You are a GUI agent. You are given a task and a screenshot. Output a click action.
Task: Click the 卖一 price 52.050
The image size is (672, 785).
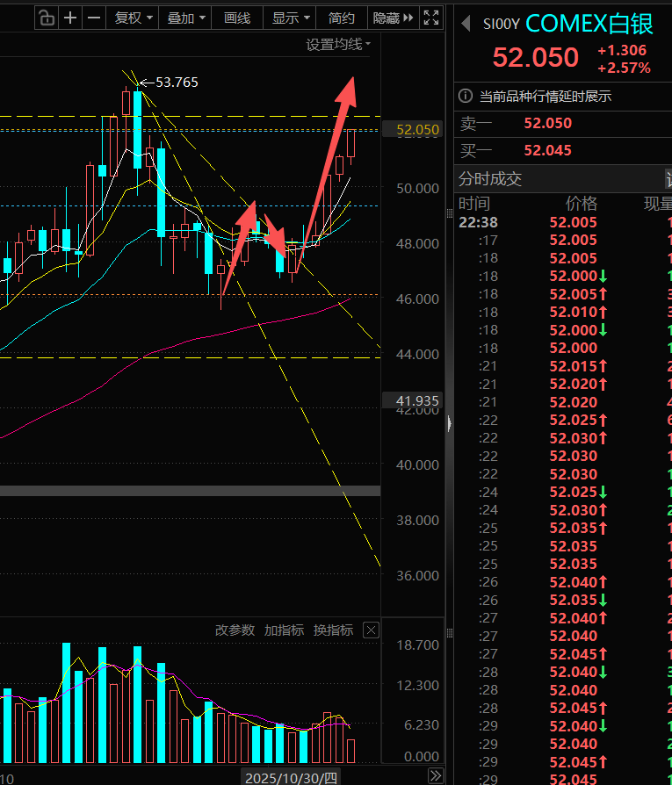(x=547, y=123)
